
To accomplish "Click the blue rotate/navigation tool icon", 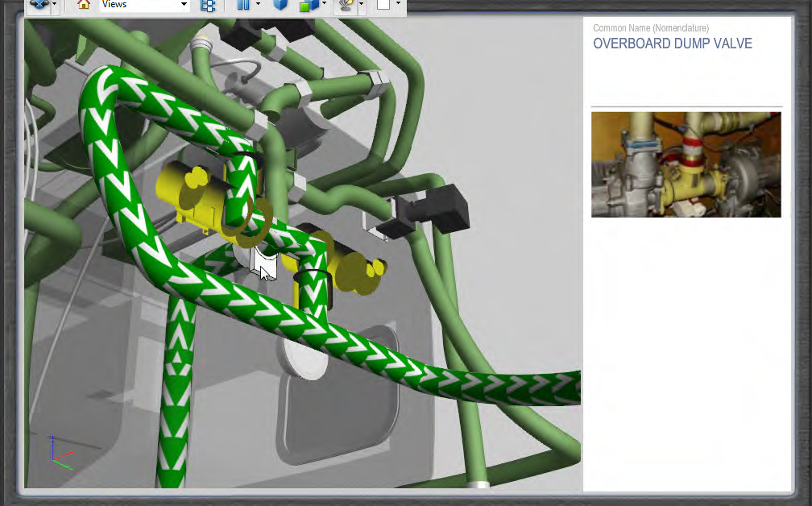I will point(39,5).
